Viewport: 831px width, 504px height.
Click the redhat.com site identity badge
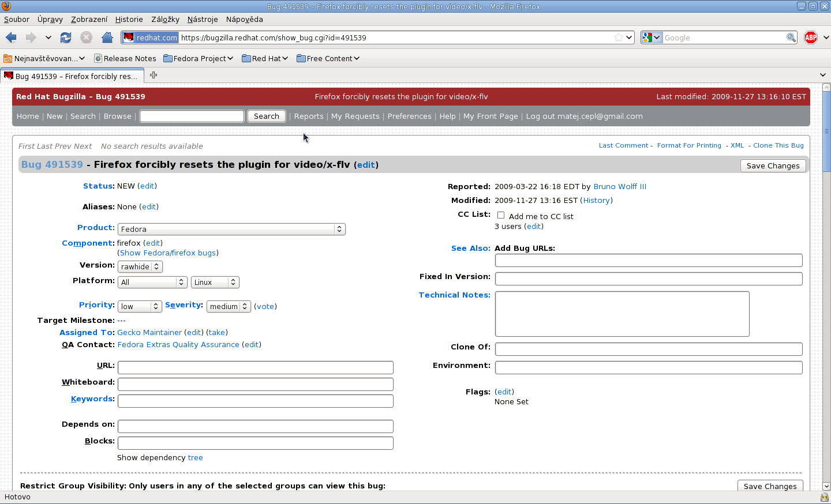tap(151, 37)
